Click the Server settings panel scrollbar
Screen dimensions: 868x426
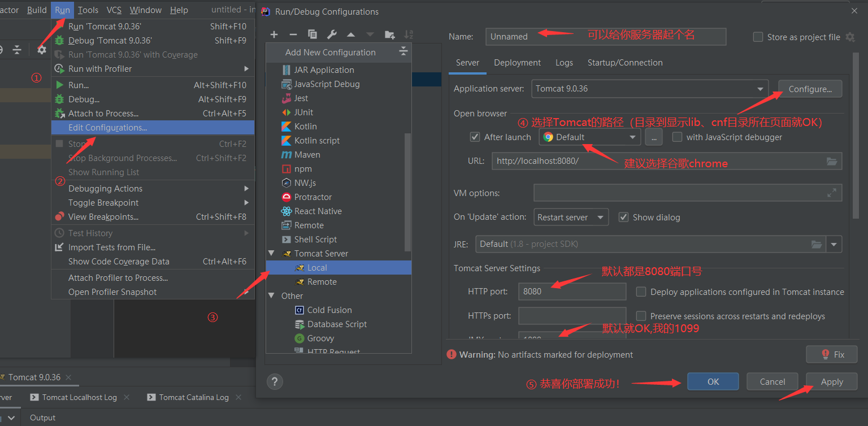[856, 136]
